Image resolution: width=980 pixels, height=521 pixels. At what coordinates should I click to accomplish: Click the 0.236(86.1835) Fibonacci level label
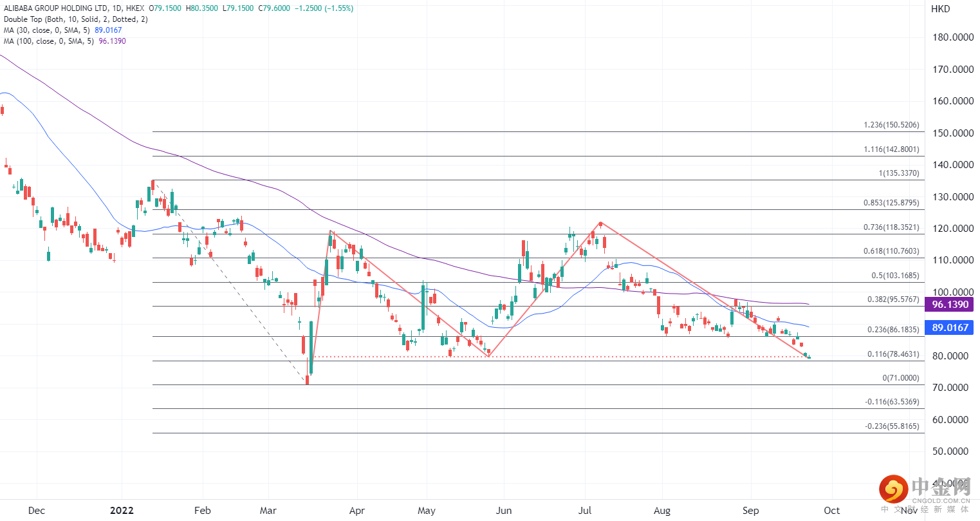[x=893, y=330]
